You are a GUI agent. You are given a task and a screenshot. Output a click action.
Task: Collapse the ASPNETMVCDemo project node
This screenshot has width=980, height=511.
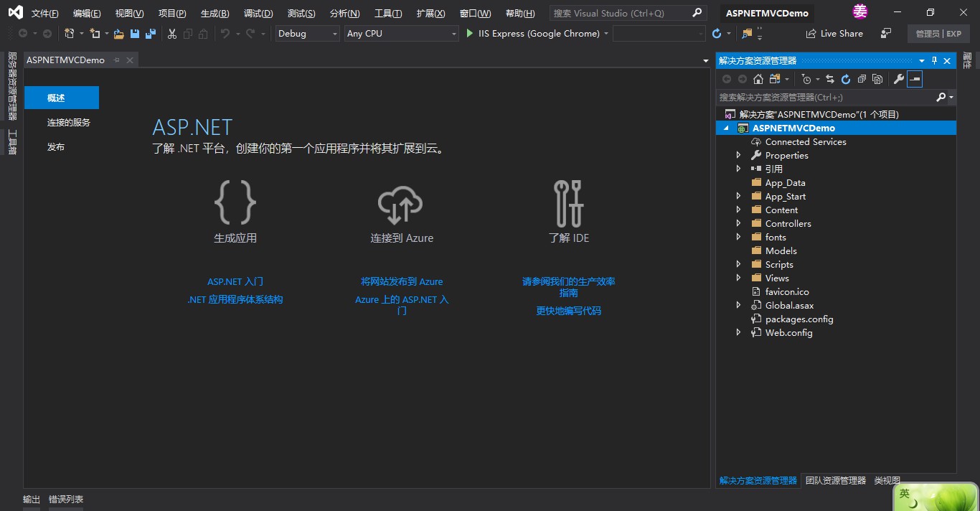725,128
